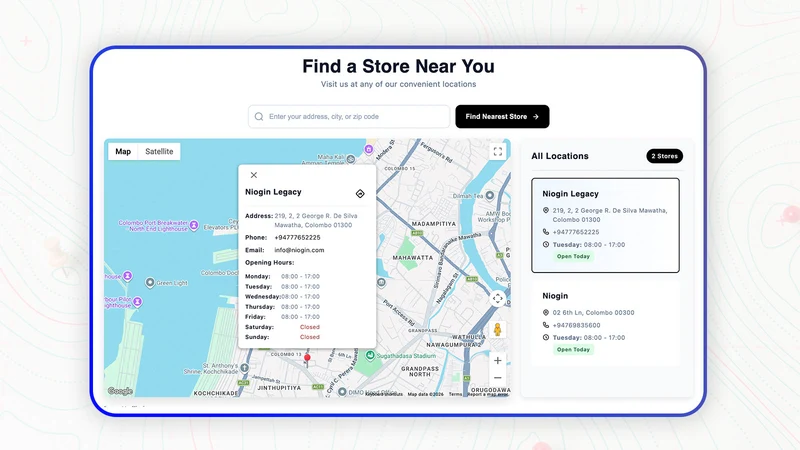The image size is (800, 450).
Task: Click the Niogin Legacy card clock icon
Action: [x=546, y=244]
